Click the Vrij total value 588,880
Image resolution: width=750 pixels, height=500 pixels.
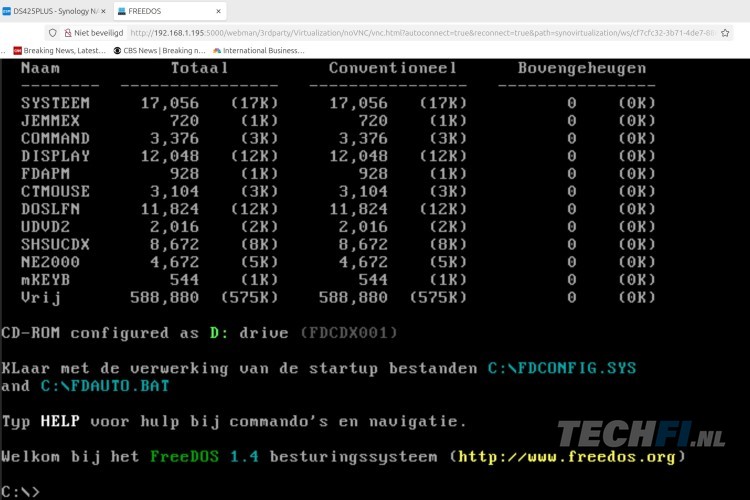coord(165,298)
